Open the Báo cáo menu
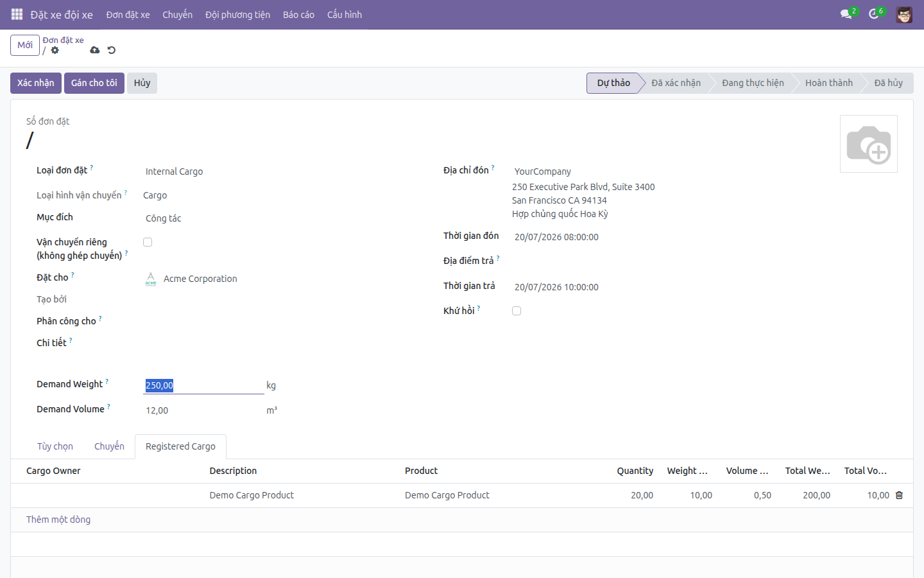The width and height of the screenshot is (924, 578). click(x=298, y=14)
